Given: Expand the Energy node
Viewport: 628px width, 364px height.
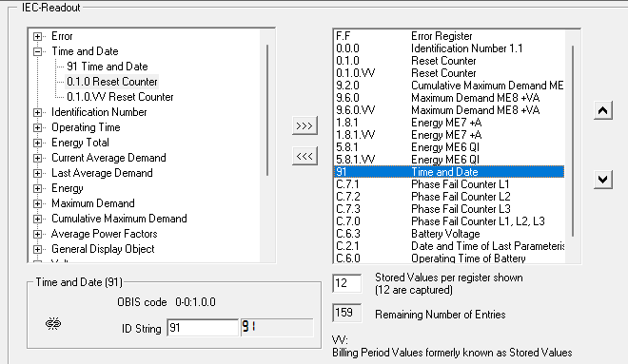Looking at the screenshot, I should coord(37,188).
